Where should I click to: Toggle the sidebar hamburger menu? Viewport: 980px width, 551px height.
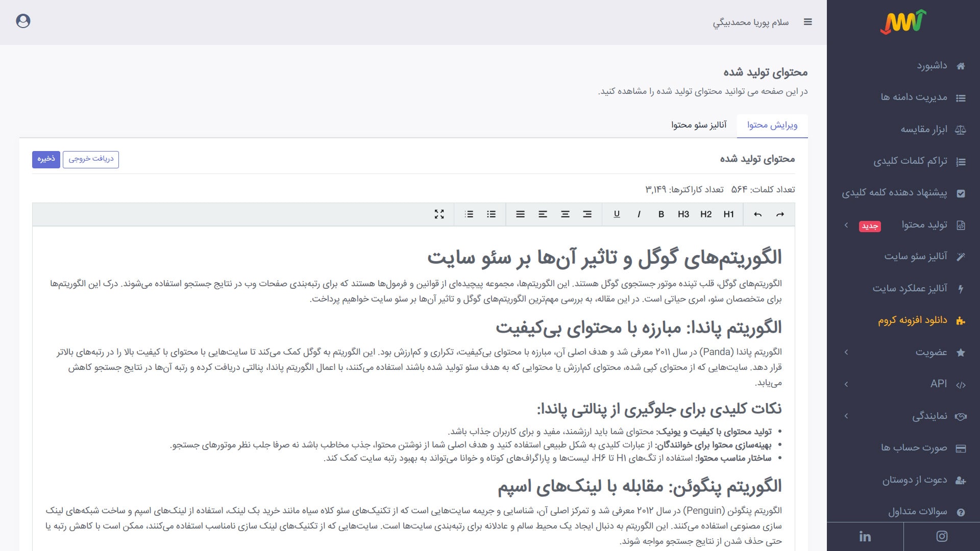(x=807, y=22)
